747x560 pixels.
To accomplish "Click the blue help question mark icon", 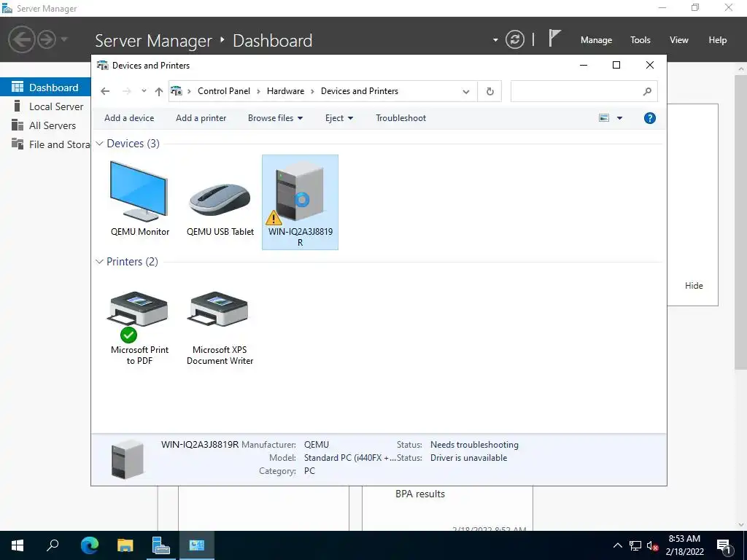I will coord(649,118).
